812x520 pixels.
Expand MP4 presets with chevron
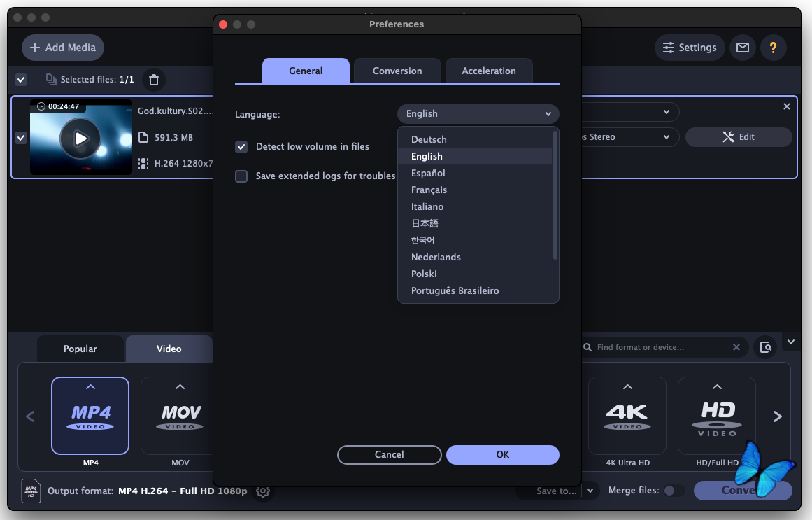[x=90, y=387]
